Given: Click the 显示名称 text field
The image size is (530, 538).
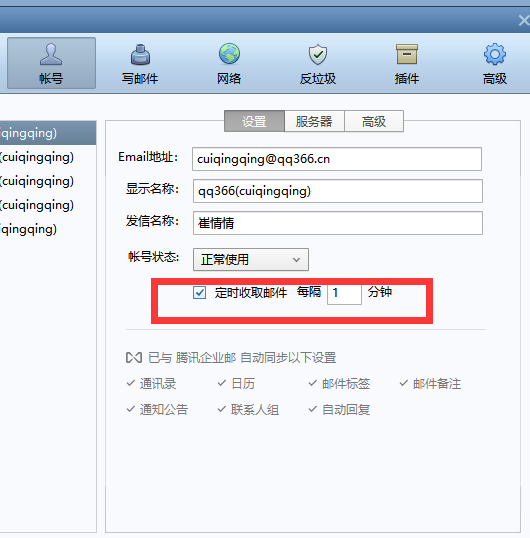Looking at the screenshot, I should (338, 191).
